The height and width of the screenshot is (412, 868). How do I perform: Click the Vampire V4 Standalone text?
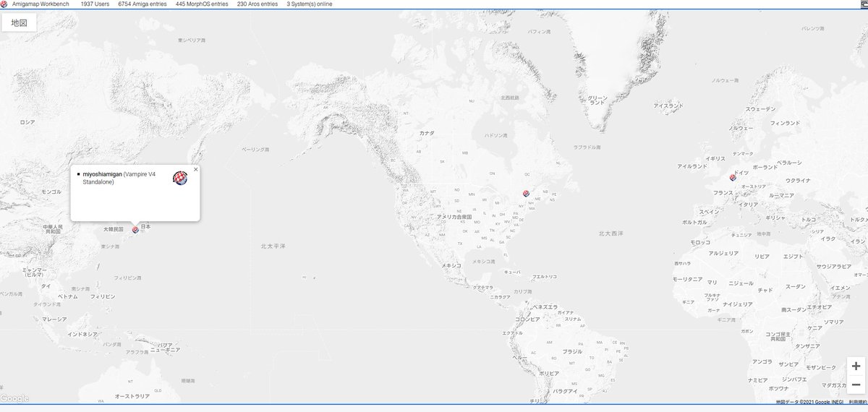click(120, 178)
